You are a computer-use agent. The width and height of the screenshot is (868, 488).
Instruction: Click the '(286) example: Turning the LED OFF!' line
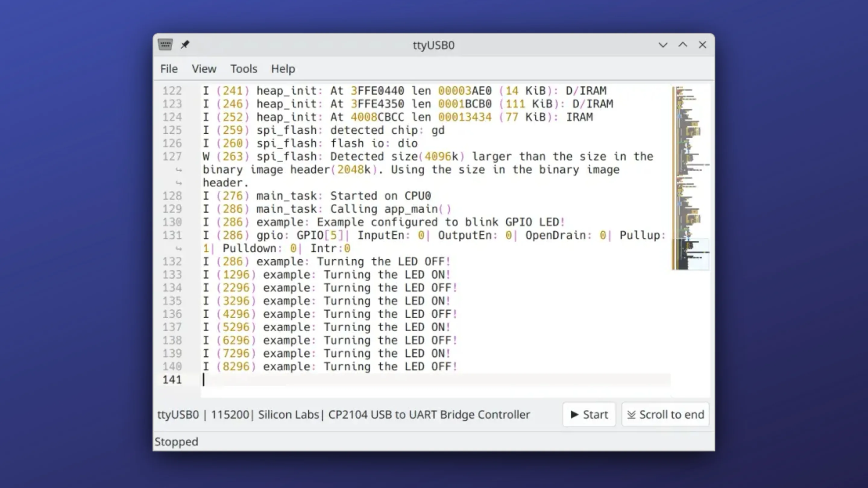click(x=326, y=261)
